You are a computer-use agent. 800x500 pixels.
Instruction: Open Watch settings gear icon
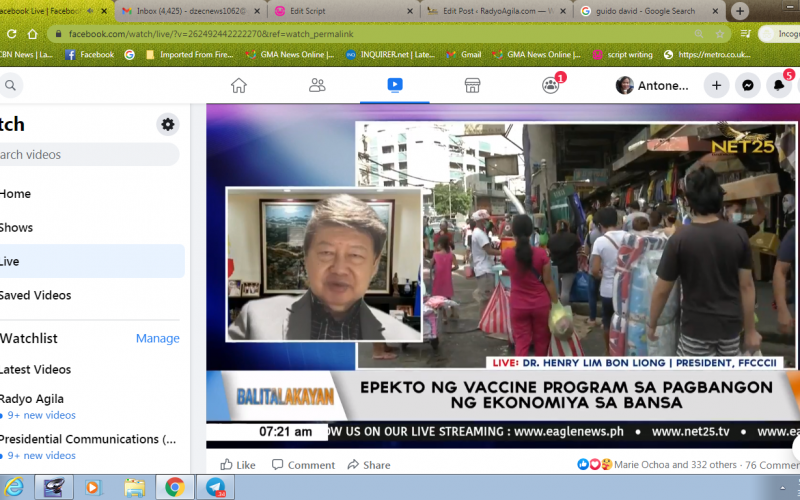coord(168,124)
